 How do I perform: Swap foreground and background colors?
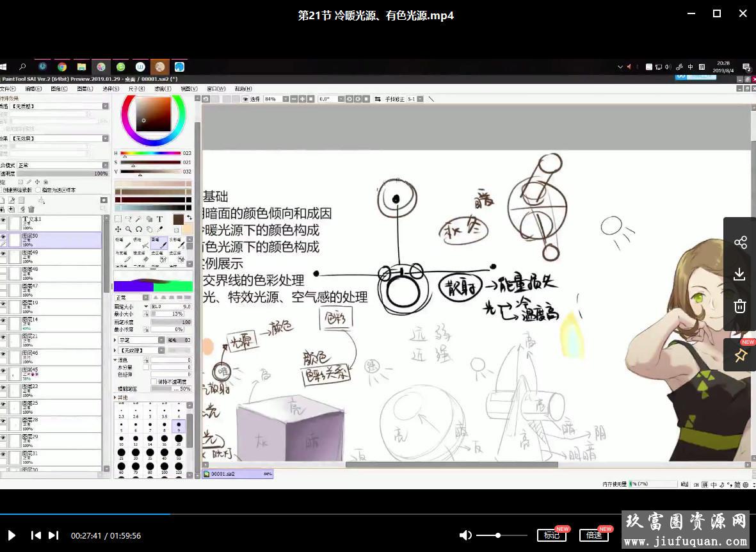[189, 218]
